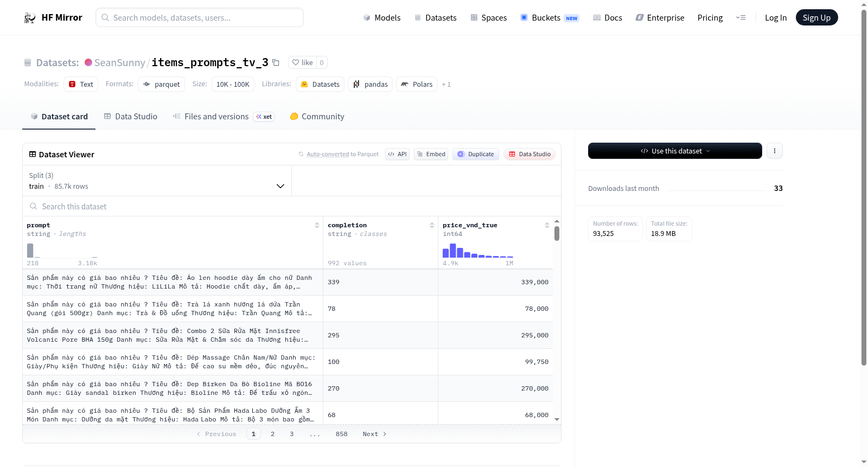Click the table scroll-down arrow

(x=557, y=419)
